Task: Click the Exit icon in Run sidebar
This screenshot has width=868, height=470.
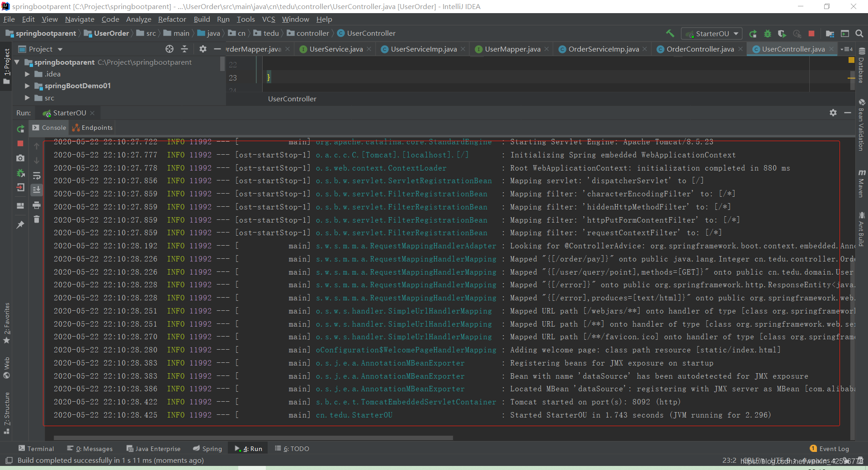Action: tap(20, 187)
